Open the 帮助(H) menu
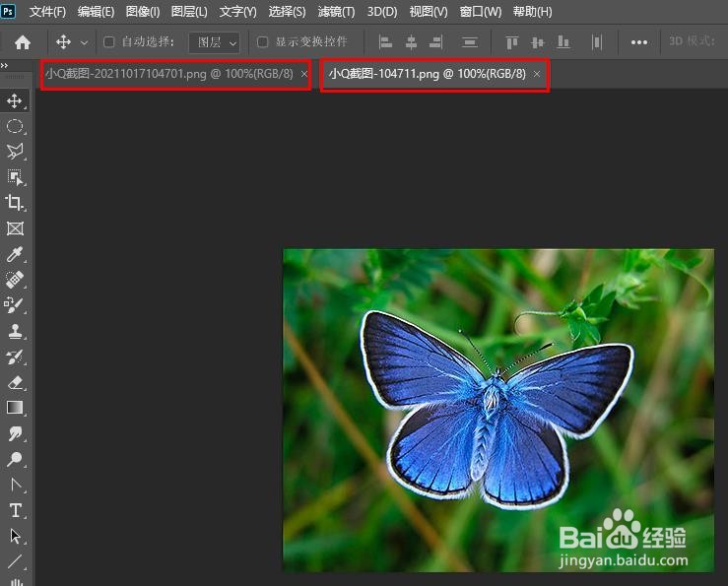Screen dimensions: 728x586 (533, 11)
